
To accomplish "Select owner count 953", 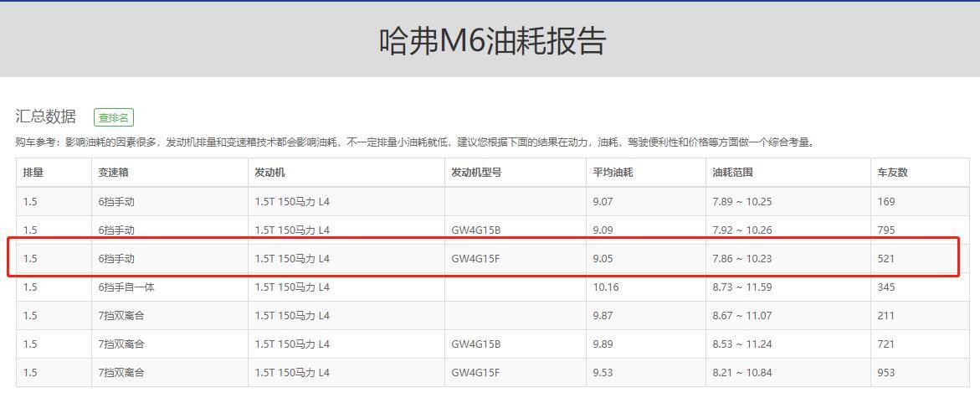I will click(886, 372).
